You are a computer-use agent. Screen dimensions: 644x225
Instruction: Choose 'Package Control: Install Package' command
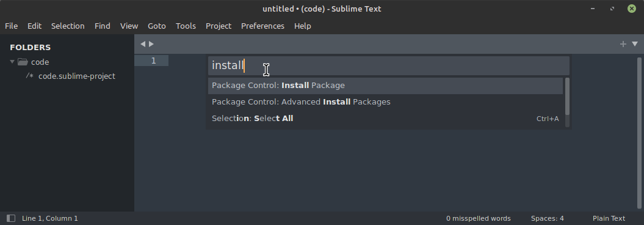pyautogui.click(x=385, y=86)
